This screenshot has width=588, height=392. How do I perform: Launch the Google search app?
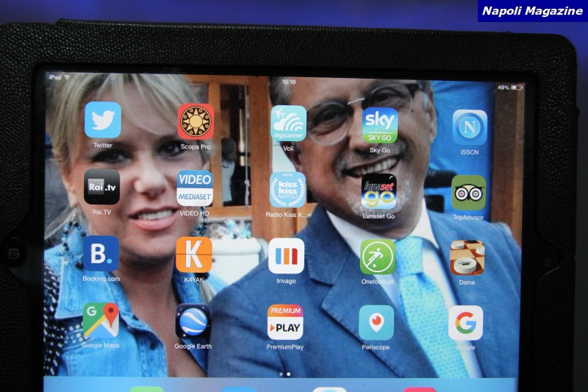click(x=466, y=324)
